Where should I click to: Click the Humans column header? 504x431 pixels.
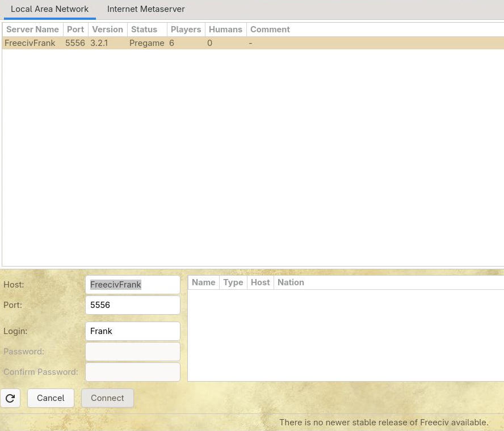[x=225, y=29]
